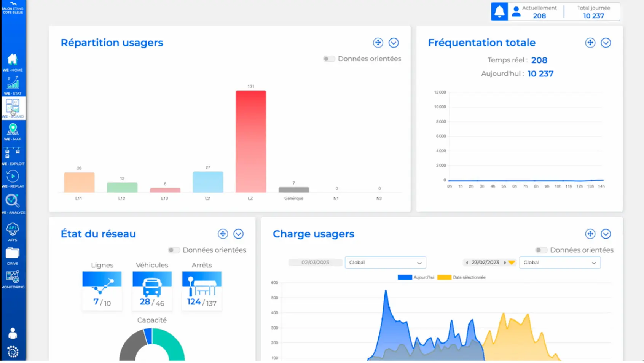Click the move icon on État du réseau
This screenshot has width=644, height=363.
click(223, 234)
